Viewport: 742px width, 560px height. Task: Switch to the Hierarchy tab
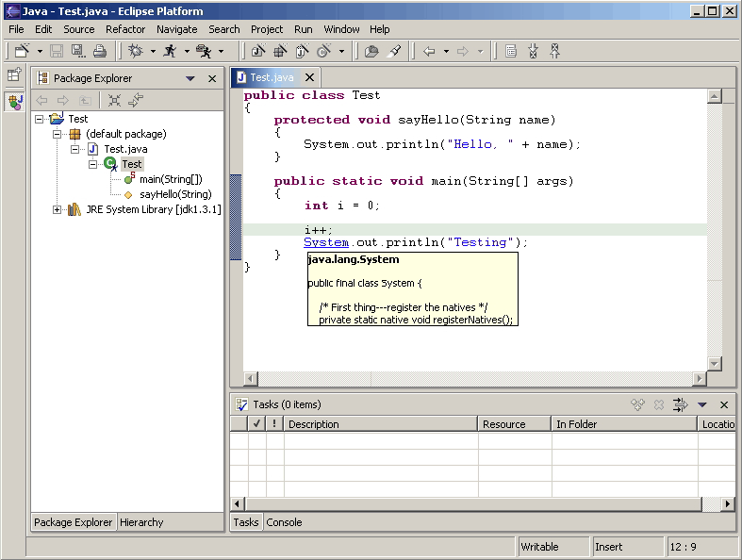pos(141,522)
